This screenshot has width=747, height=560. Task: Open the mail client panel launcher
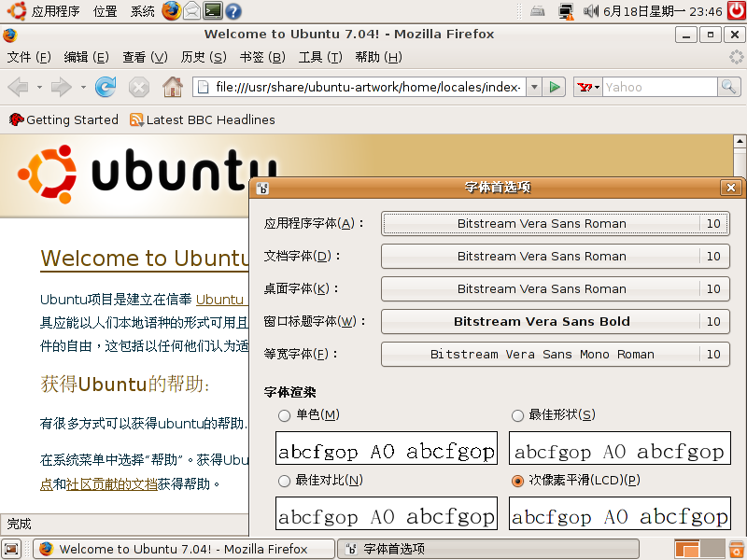pos(191,10)
